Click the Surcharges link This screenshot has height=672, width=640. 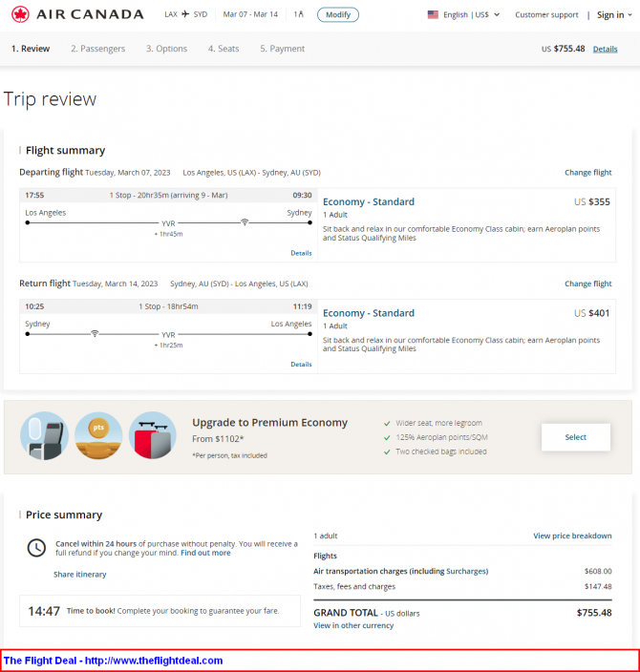[466, 571]
